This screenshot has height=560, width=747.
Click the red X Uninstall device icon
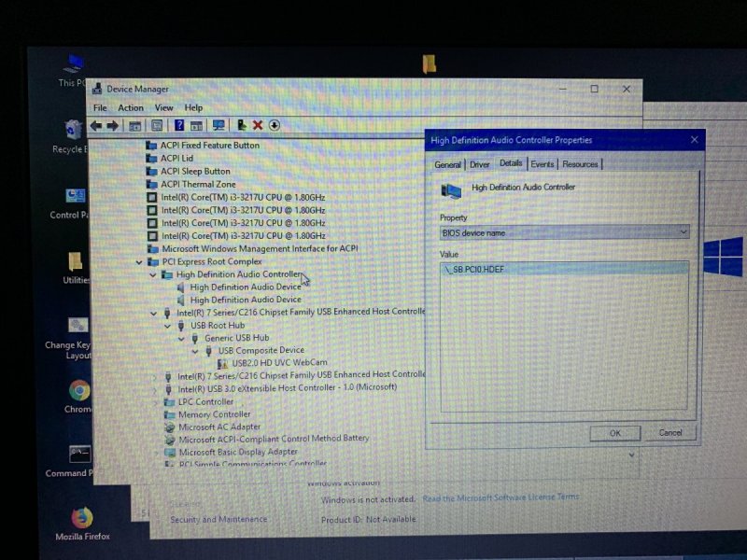pyautogui.click(x=258, y=125)
